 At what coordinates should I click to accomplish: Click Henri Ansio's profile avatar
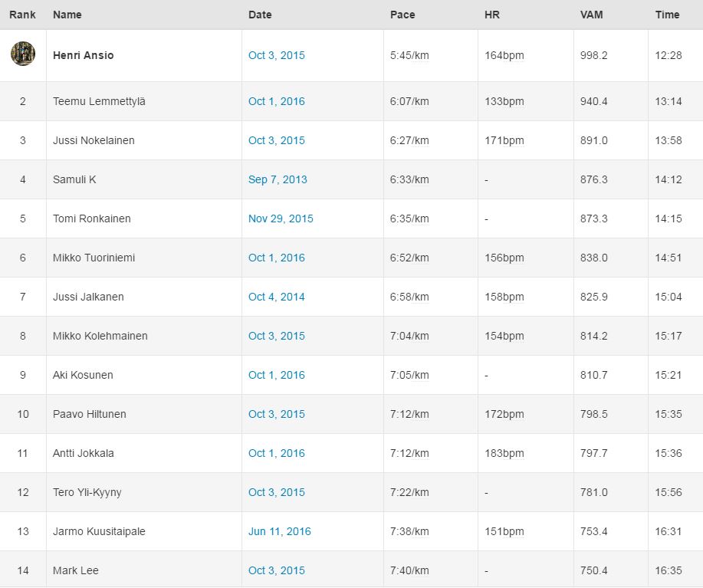23,54
